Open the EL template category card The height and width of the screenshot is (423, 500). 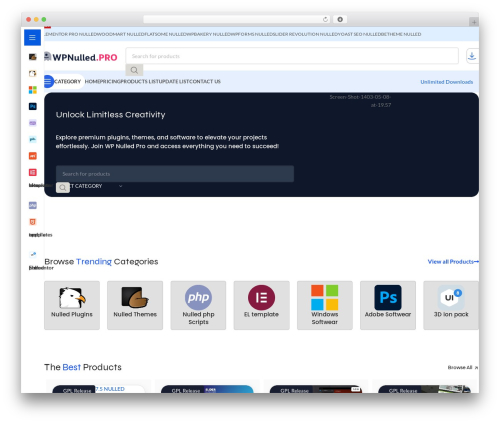[x=261, y=305]
